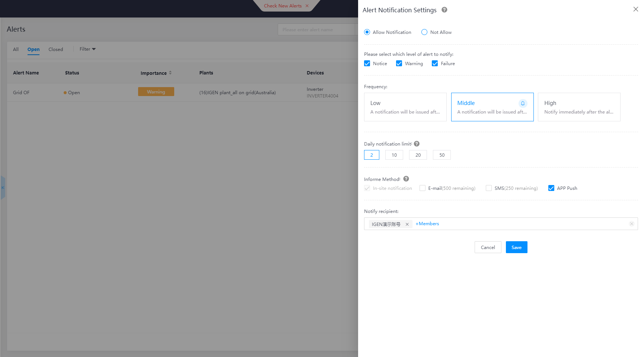The height and width of the screenshot is (357, 644).
Task: Uncheck the Notice alert level checkbox
Action: click(x=367, y=64)
